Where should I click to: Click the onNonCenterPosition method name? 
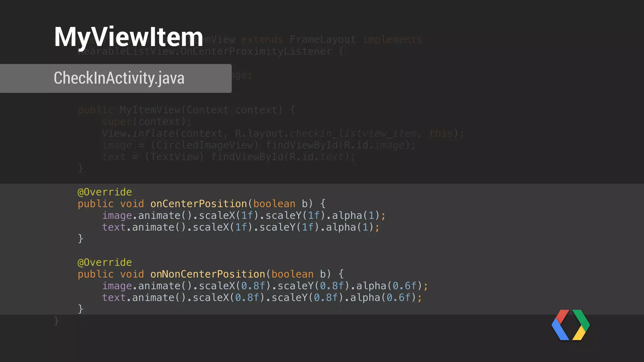pyautogui.click(x=208, y=274)
